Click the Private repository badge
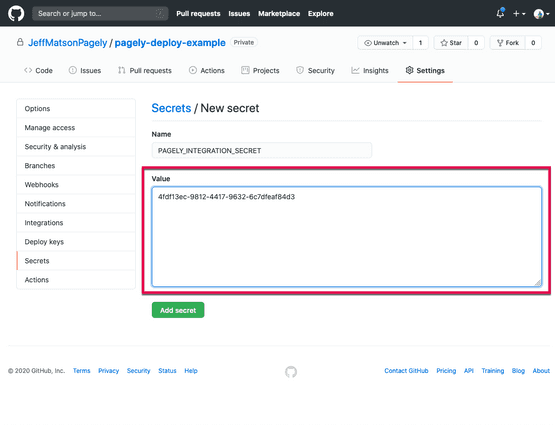 244,42
